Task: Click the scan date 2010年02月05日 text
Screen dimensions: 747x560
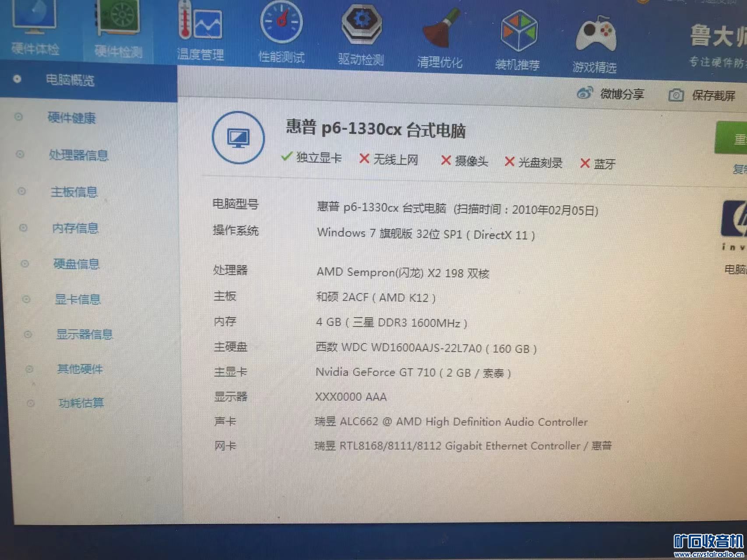Action: point(553,210)
